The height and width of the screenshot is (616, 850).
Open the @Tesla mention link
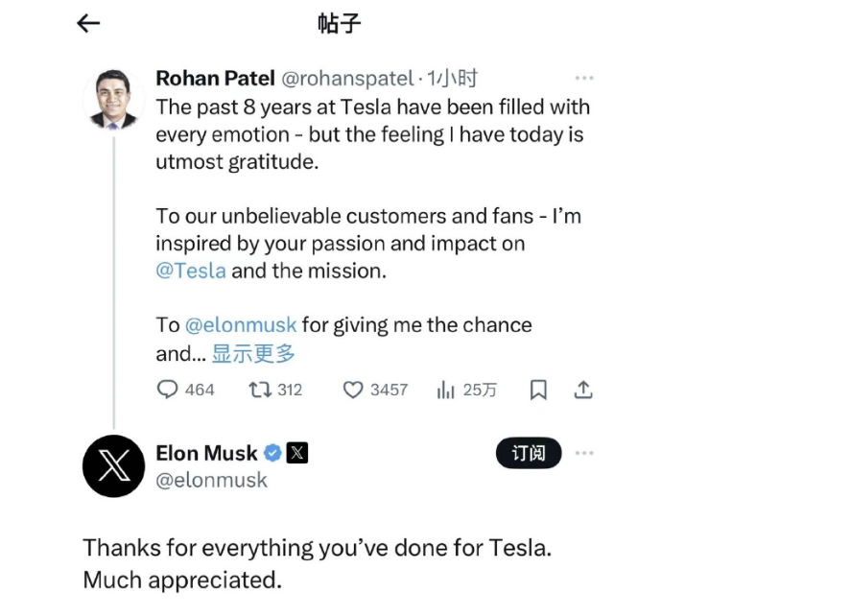tap(191, 271)
